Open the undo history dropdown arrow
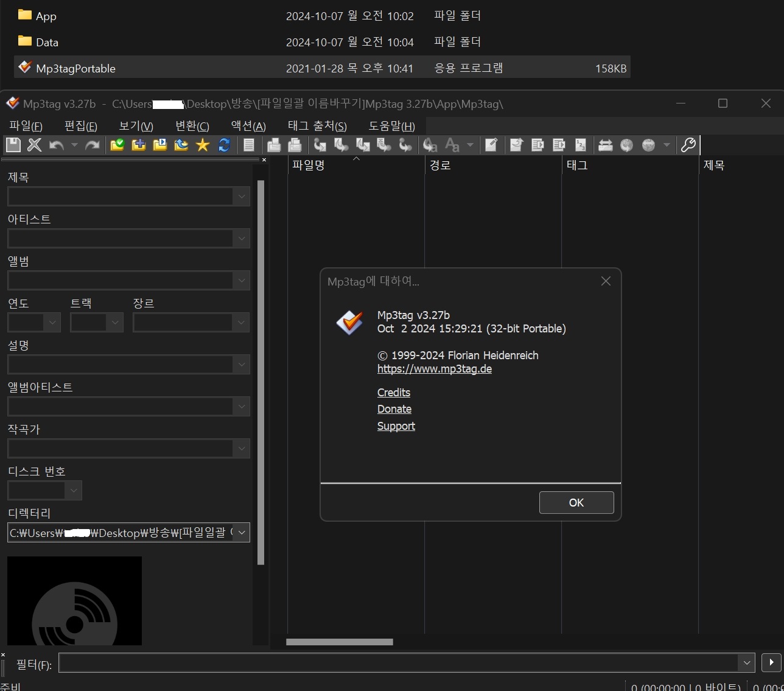This screenshot has height=691, width=784. click(74, 145)
